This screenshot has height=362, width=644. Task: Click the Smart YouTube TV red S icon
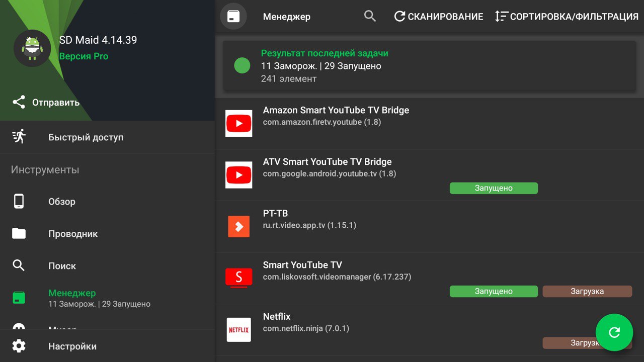click(x=238, y=278)
